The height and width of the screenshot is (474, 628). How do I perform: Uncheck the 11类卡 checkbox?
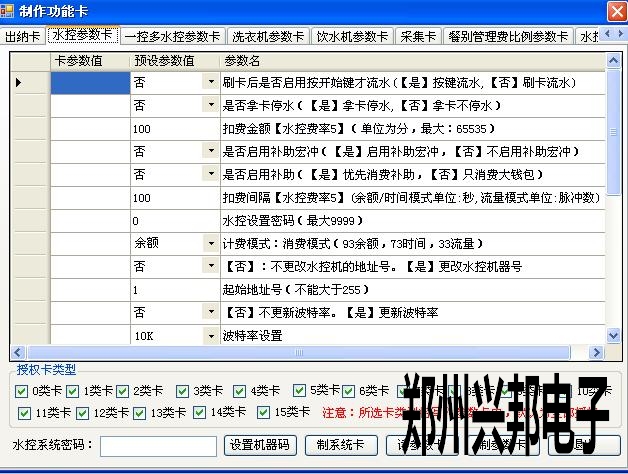click(22, 412)
